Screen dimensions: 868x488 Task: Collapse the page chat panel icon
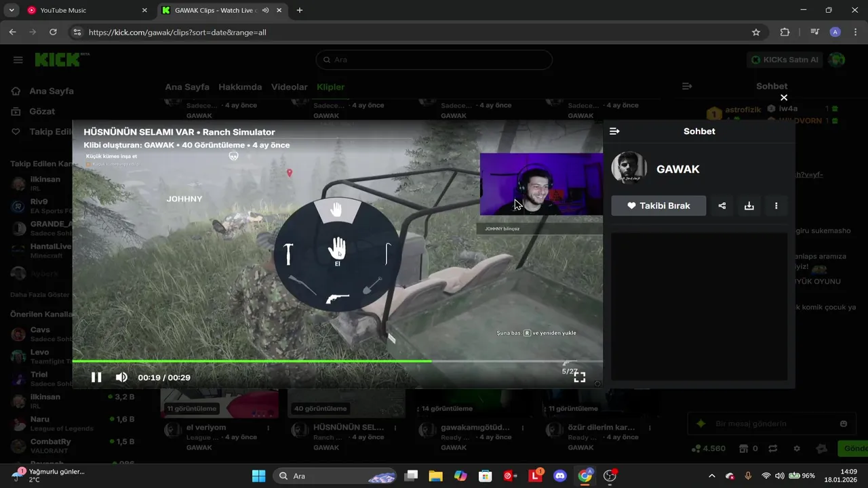[x=687, y=86]
